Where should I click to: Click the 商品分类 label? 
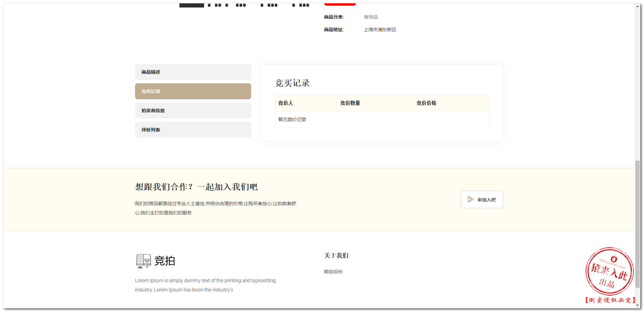334,17
